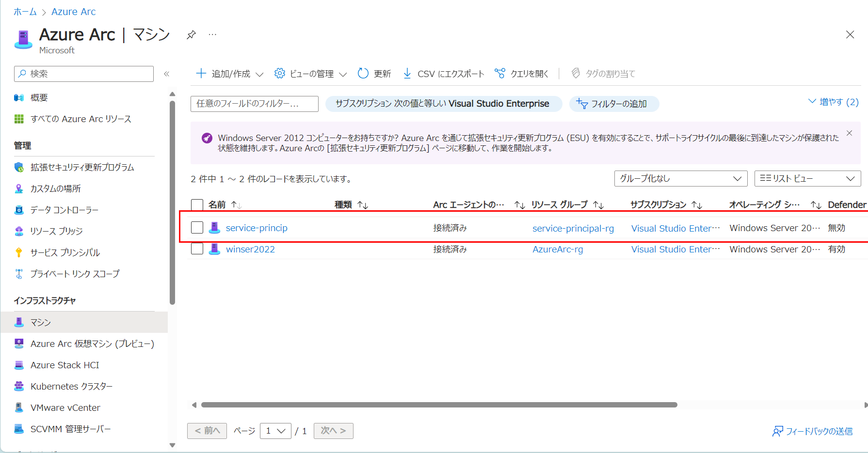868x453 pixels.
Task: Click the Azure Arc breadcrumb
Action: tap(73, 12)
